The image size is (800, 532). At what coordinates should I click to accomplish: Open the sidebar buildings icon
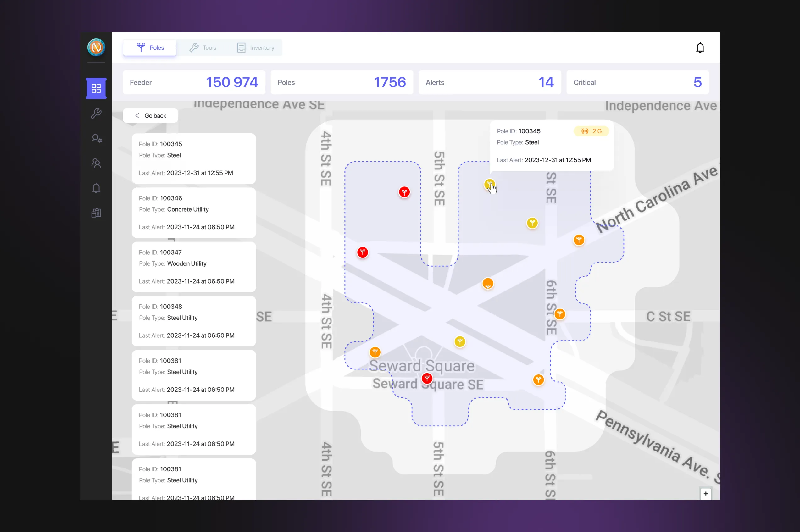click(96, 213)
